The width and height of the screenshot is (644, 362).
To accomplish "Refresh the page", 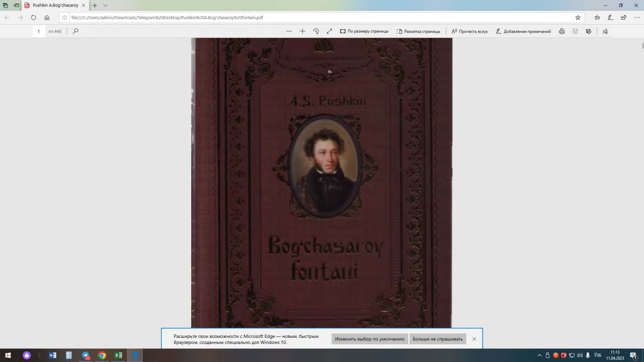I will (34, 17).
